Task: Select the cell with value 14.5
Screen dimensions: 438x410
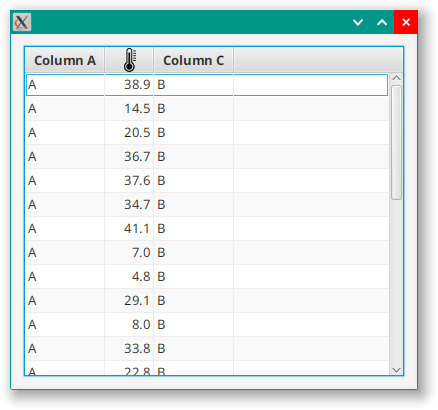Action: (x=129, y=109)
